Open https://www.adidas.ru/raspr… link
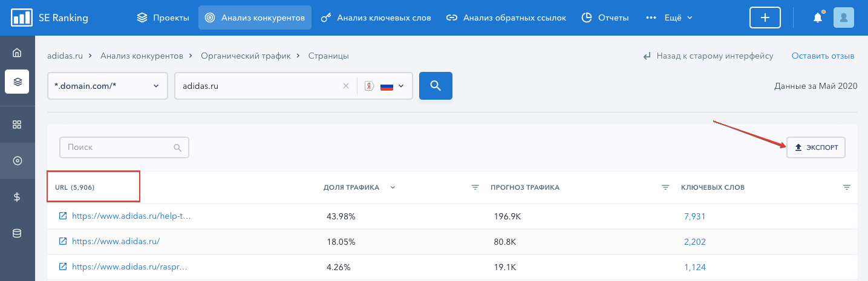This screenshot has width=868, height=281. tap(130, 266)
